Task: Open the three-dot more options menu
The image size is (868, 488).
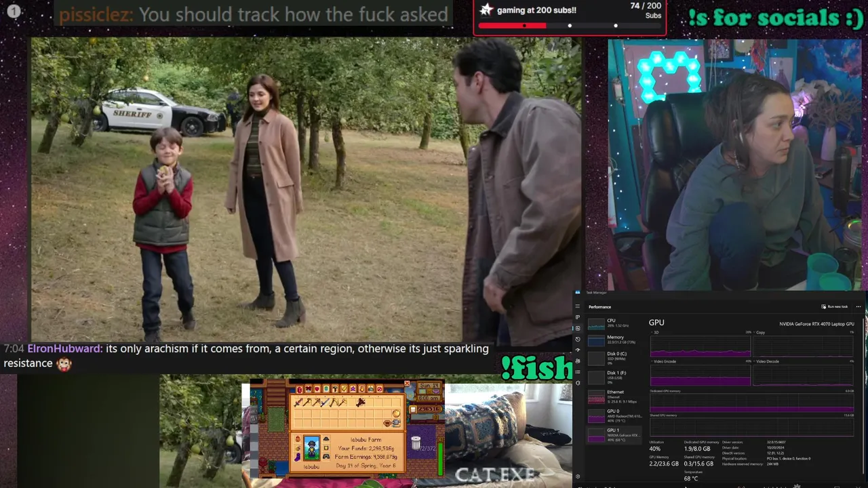Action: 859,306
